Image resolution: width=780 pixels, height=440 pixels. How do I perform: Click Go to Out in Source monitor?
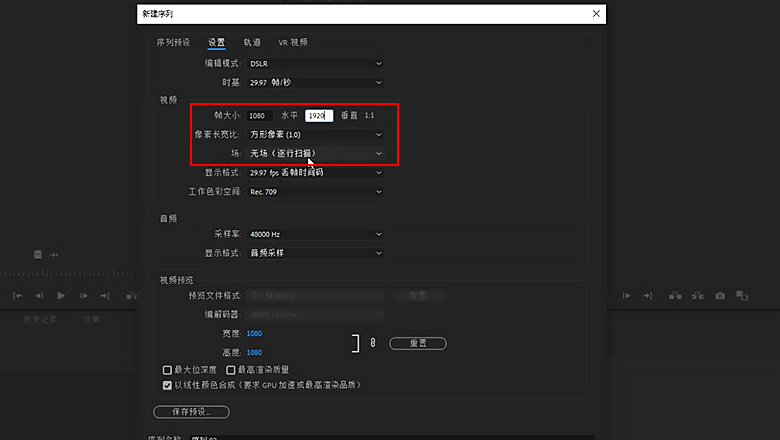pos(105,296)
